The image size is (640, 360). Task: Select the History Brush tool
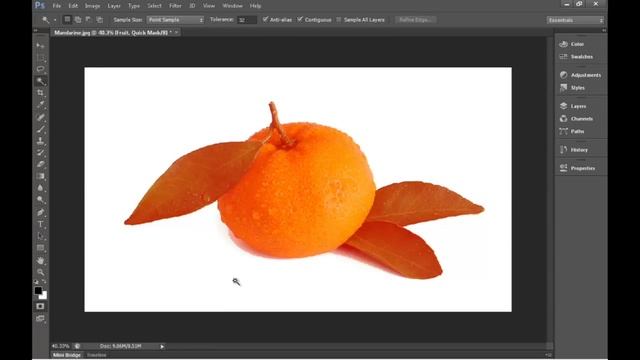point(40,153)
